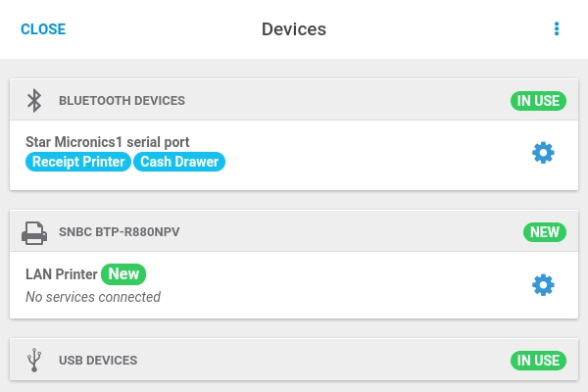Open settings gear for Star Micronics1 serial port
Viewport: 588px width, 392px height.
pyautogui.click(x=543, y=153)
